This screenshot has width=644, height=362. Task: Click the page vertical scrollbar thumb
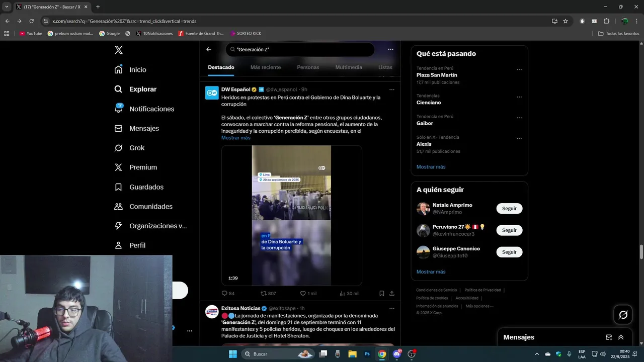(641, 252)
